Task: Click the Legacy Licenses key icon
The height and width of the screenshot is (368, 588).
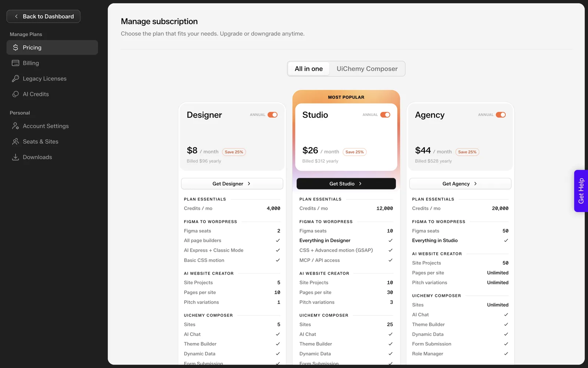Action: coord(15,78)
